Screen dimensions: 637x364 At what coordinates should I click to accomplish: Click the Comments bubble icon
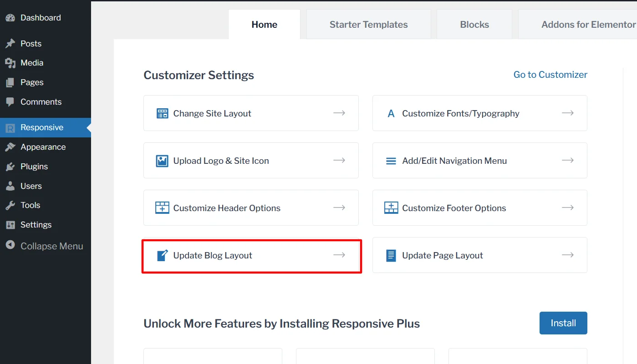click(10, 102)
